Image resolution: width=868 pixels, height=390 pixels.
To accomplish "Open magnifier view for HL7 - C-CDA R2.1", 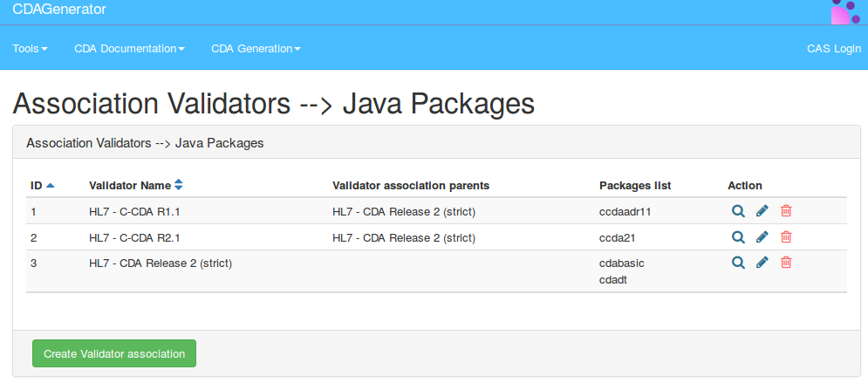I will [x=738, y=237].
